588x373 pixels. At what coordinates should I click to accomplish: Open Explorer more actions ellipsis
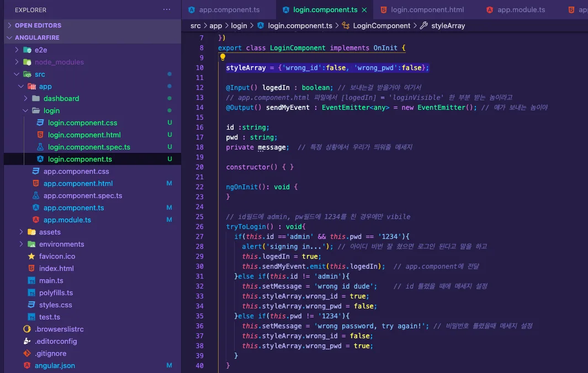(167, 10)
